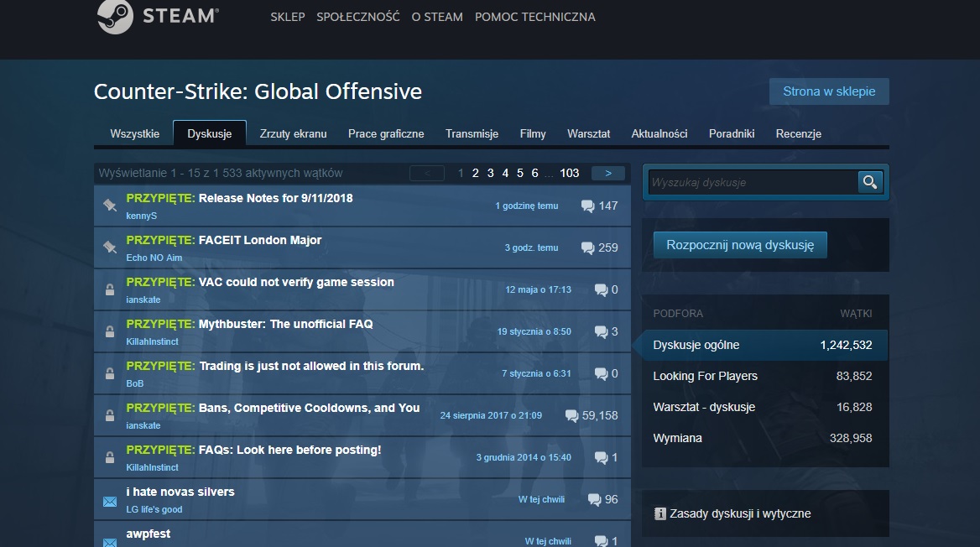The image size is (980, 547).
Task: Open the O STEAM page
Action: [437, 17]
